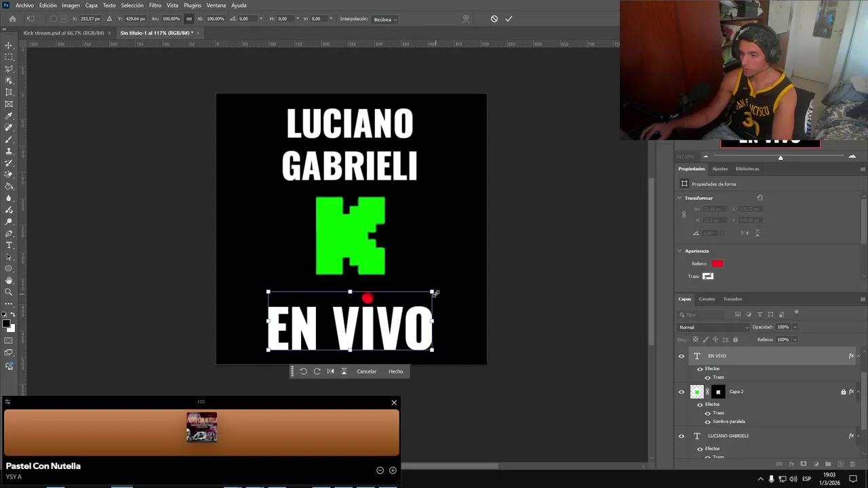
Task: Select the Eyedropper tool
Action: (x=9, y=116)
